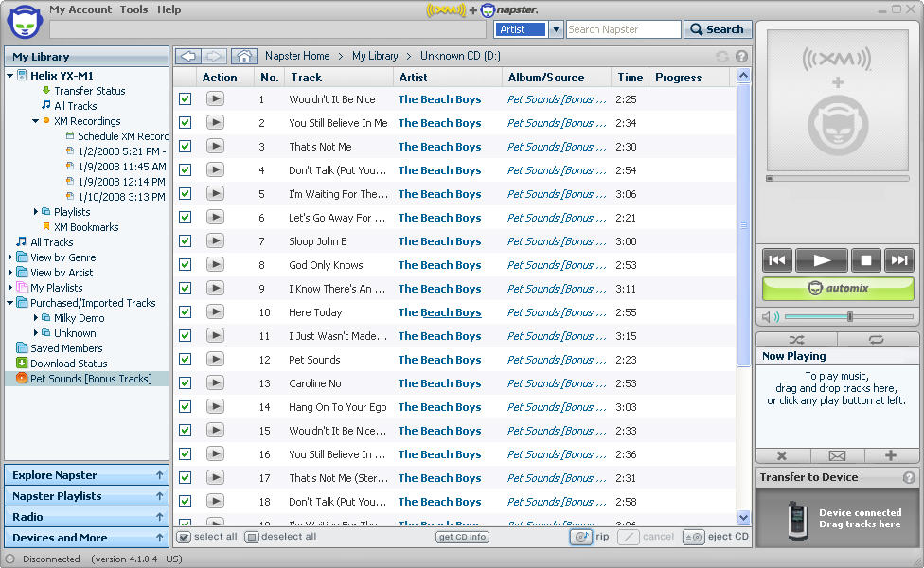
Task: Uncheck track 18 Don't Talk checkbox
Action: [x=185, y=502]
